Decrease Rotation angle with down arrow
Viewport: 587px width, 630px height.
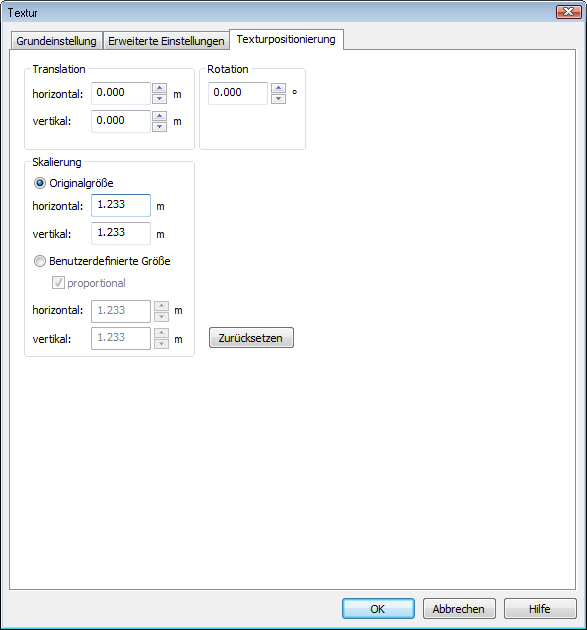click(x=278, y=98)
